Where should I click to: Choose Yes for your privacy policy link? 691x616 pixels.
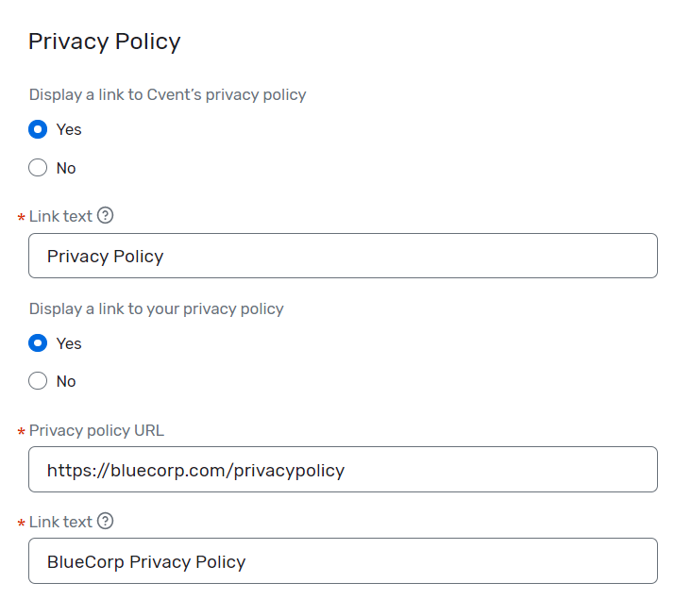pos(38,343)
